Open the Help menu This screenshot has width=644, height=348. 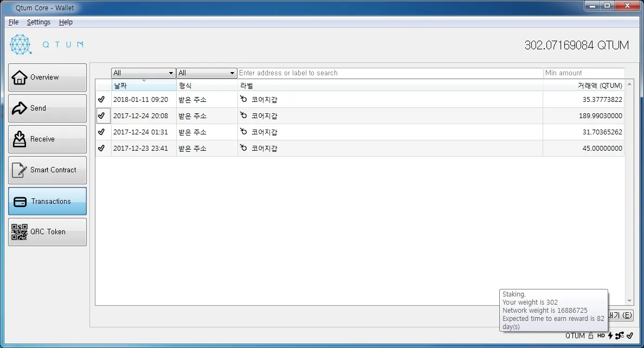click(66, 22)
